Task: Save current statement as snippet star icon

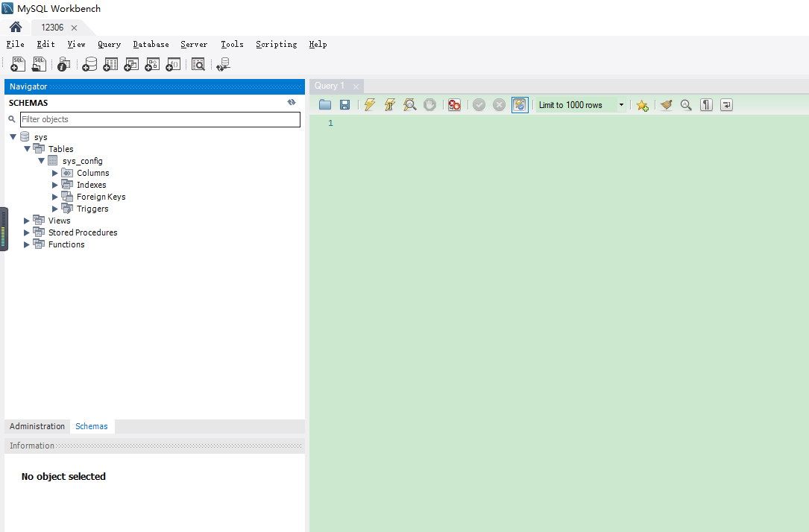Action: click(642, 105)
